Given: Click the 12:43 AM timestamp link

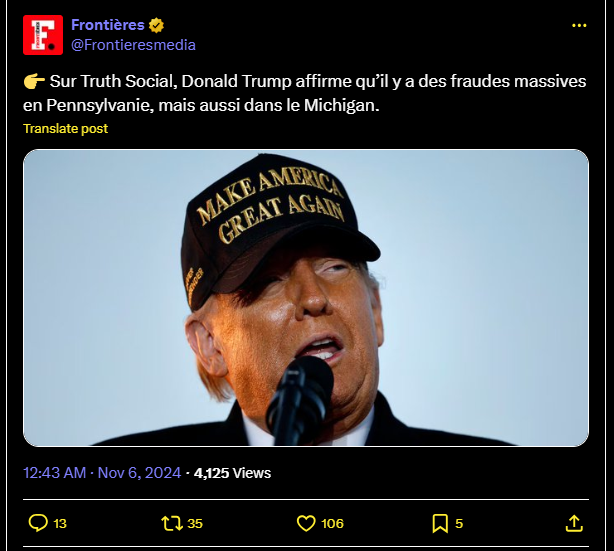Looking at the screenshot, I should click(x=54, y=472).
